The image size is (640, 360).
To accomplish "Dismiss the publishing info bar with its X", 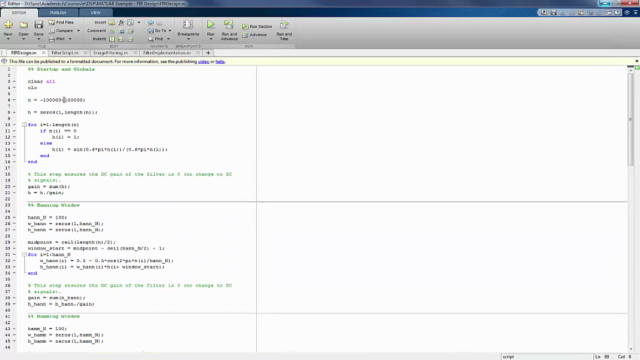I will pos(636,61).
